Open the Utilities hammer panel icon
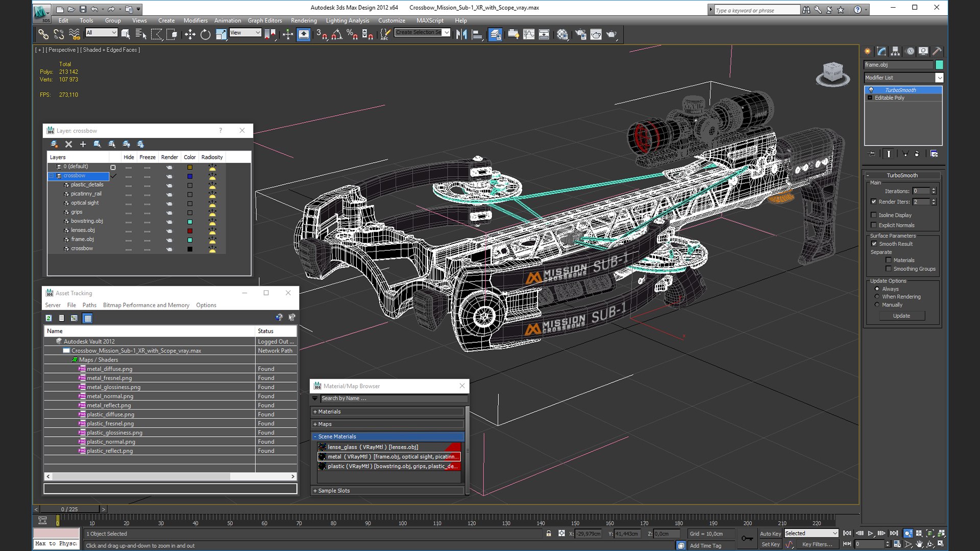The image size is (980, 551). (x=937, y=51)
